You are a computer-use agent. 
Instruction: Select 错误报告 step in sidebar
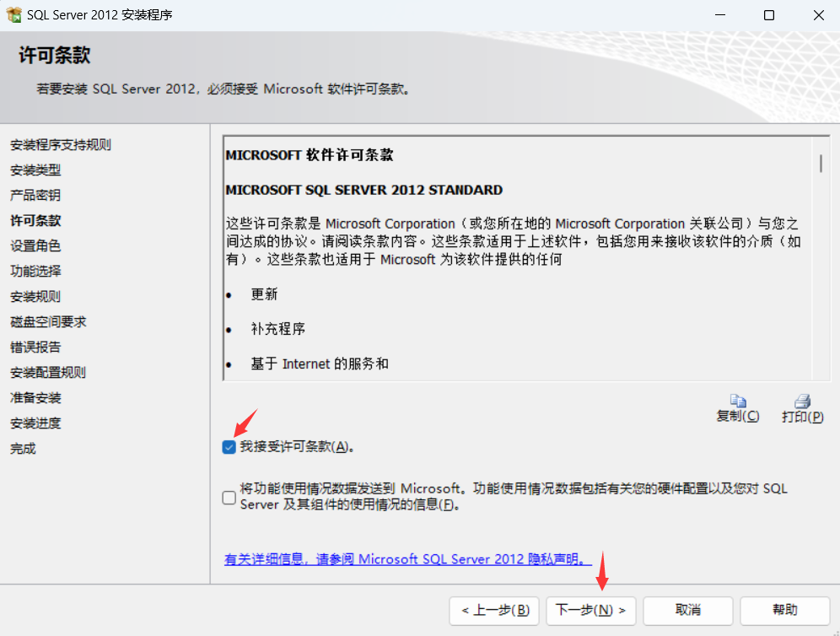point(35,348)
